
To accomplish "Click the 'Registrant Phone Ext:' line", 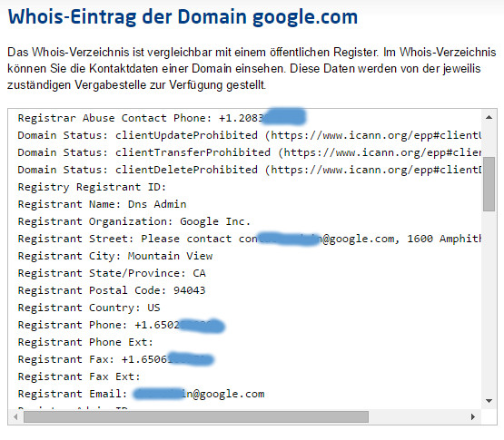I will tap(85, 342).
